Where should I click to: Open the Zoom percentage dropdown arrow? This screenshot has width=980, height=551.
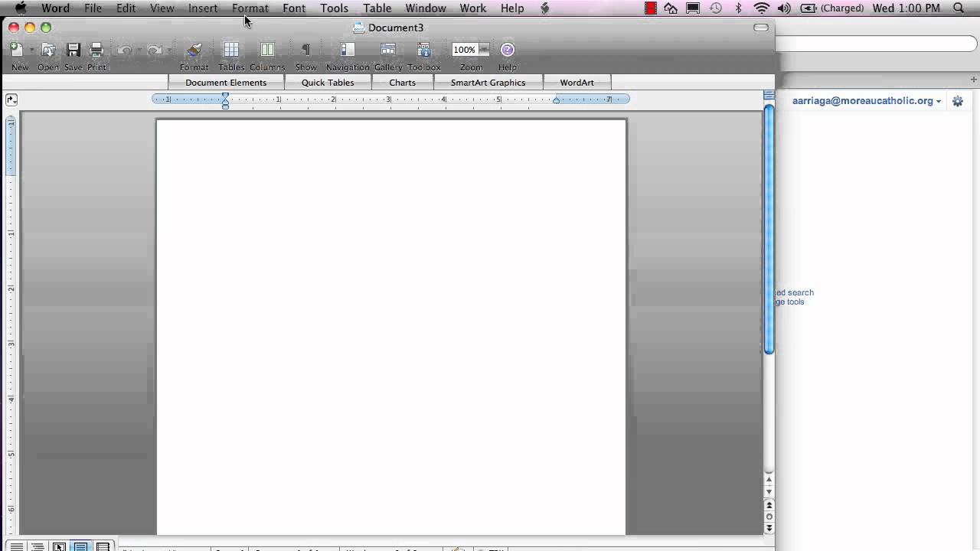(484, 50)
